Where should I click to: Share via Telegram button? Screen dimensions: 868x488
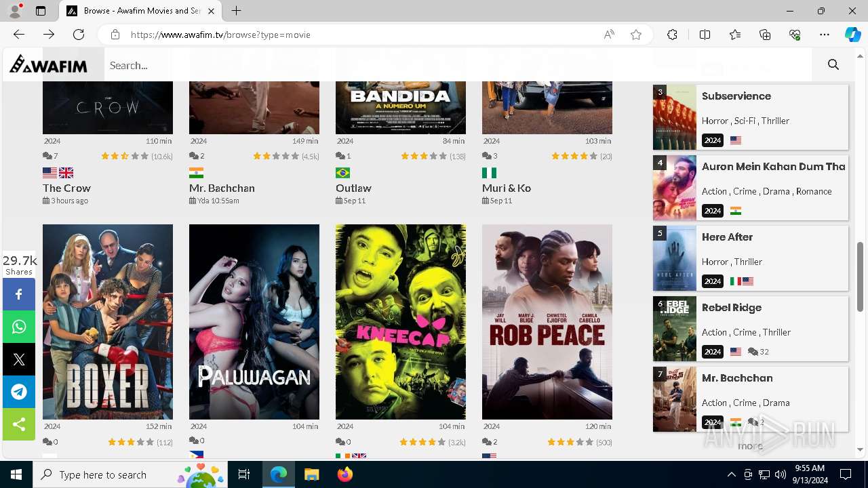(x=19, y=392)
